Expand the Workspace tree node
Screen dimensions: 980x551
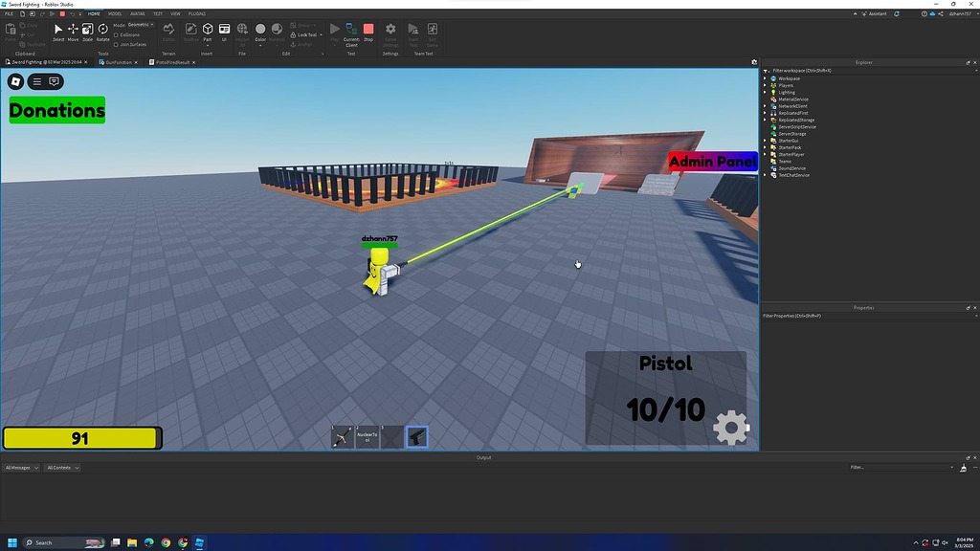(x=765, y=78)
